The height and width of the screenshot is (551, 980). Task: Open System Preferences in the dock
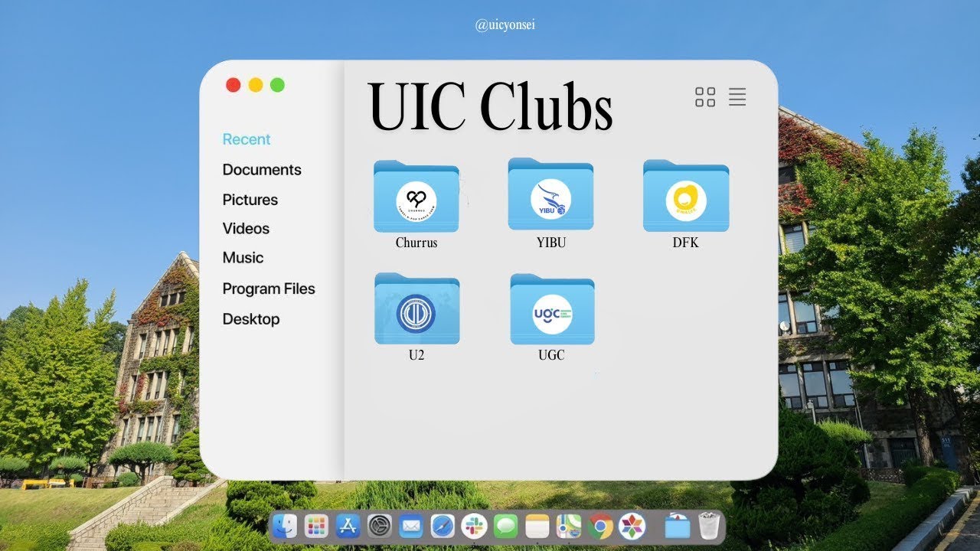click(380, 527)
